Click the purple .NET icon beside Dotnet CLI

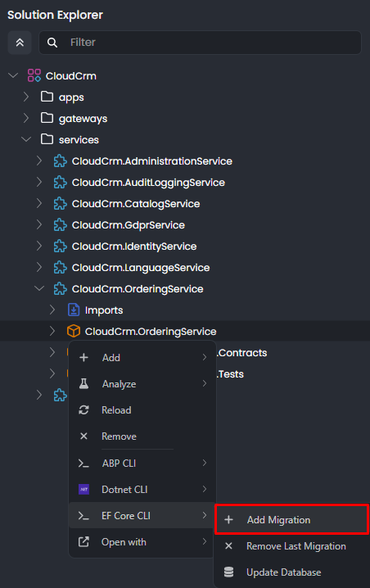[84, 490]
